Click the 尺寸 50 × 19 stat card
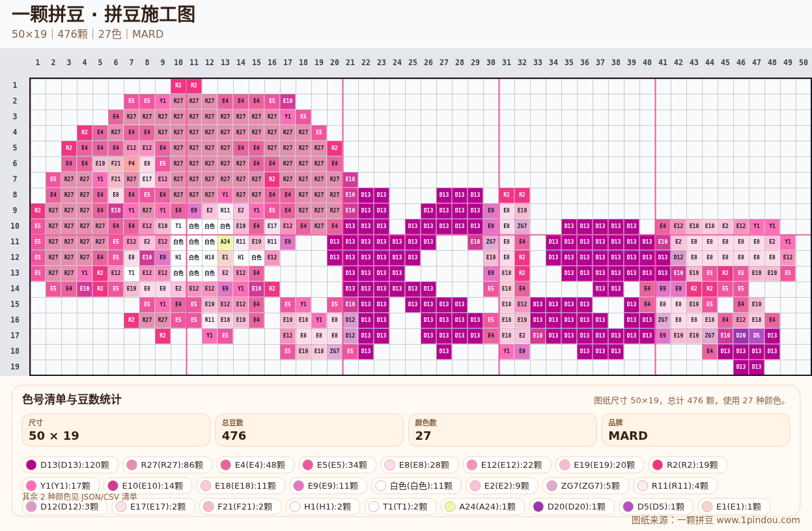Image resolution: width=812 pixels, height=531 pixels. coord(117,430)
